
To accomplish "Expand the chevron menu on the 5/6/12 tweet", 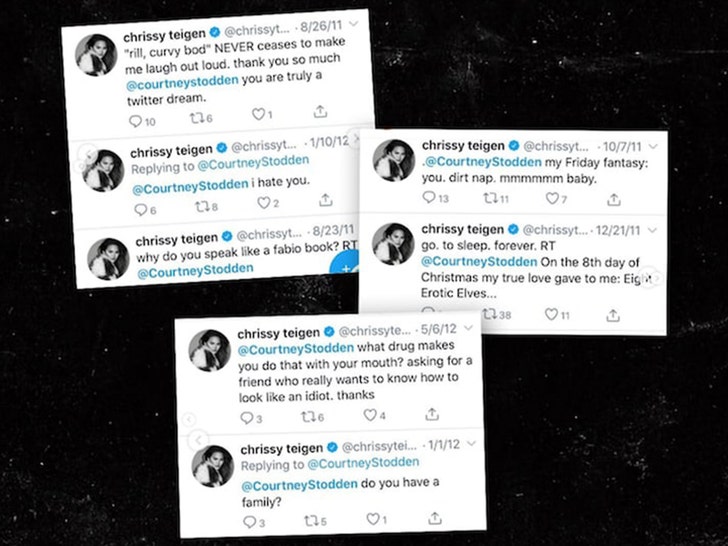I will (468, 328).
